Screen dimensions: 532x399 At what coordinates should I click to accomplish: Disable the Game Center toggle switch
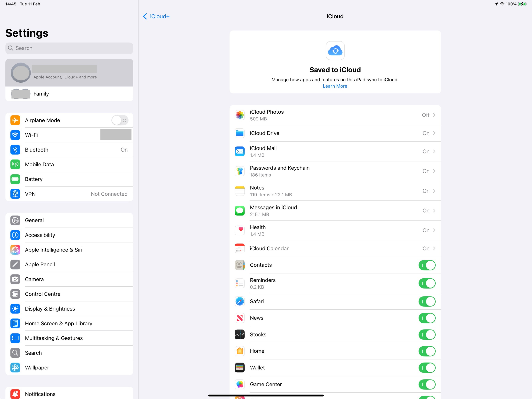coord(427,384)
